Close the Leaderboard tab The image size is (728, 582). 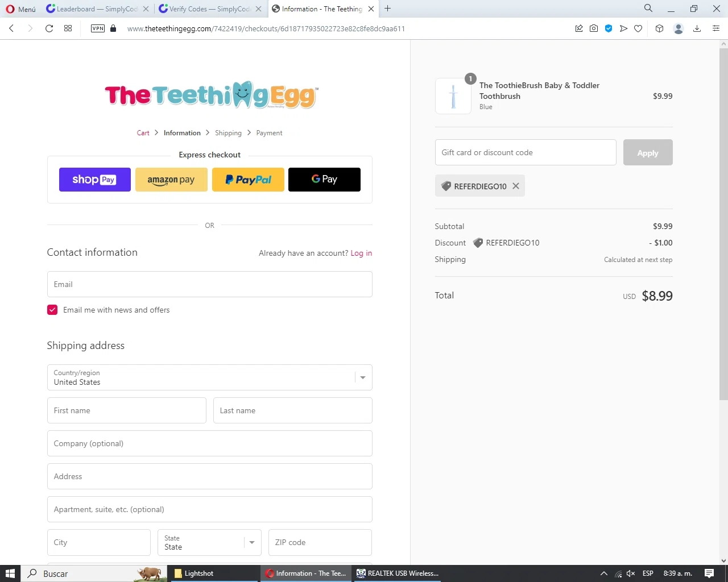(x=146, y=9)
